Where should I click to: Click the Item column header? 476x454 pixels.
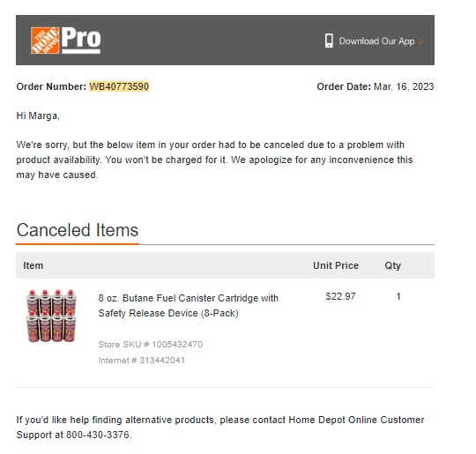click(33, 265)
